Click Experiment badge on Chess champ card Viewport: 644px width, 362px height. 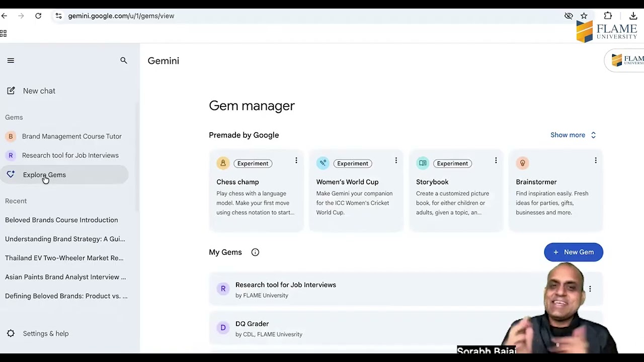click(253, 163)
